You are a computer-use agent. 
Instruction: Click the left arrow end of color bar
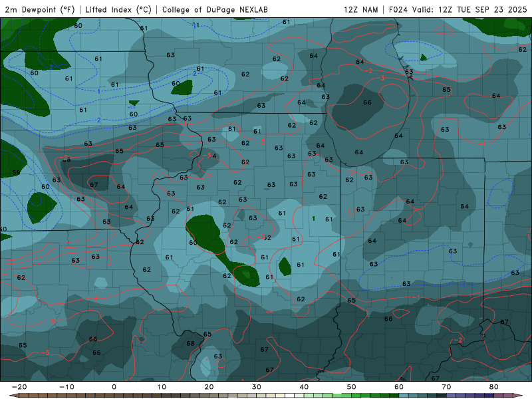coord(13,396)
